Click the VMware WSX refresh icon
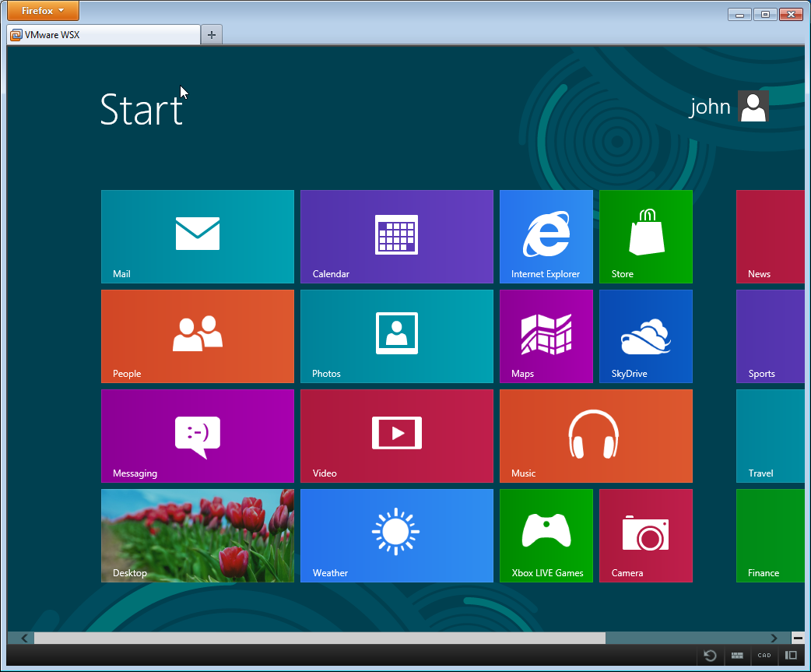811x672 pixels. pyautogui.click(x=710, y=656)
